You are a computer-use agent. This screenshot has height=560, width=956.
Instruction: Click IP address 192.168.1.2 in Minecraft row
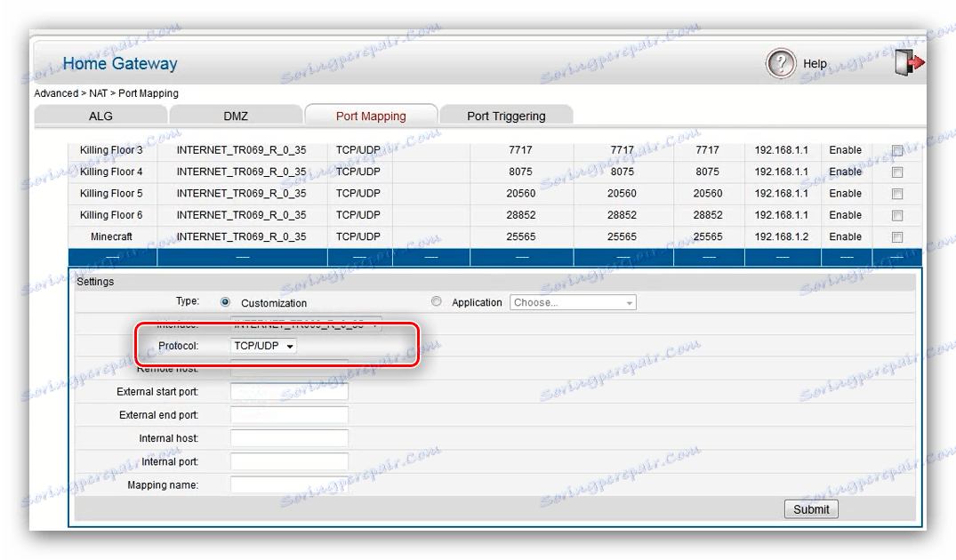tap(782, 236)
